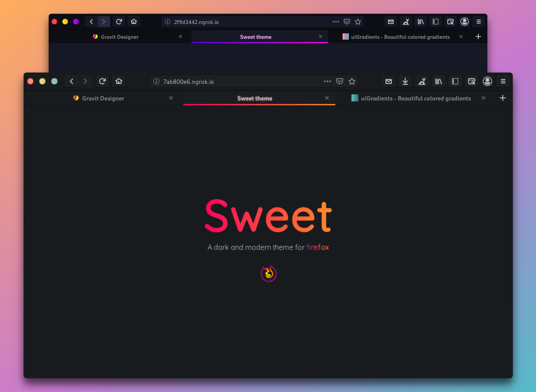The image size is (536, 392).
Task: Close Gravit Designer tab in front window
Action: 171,98
